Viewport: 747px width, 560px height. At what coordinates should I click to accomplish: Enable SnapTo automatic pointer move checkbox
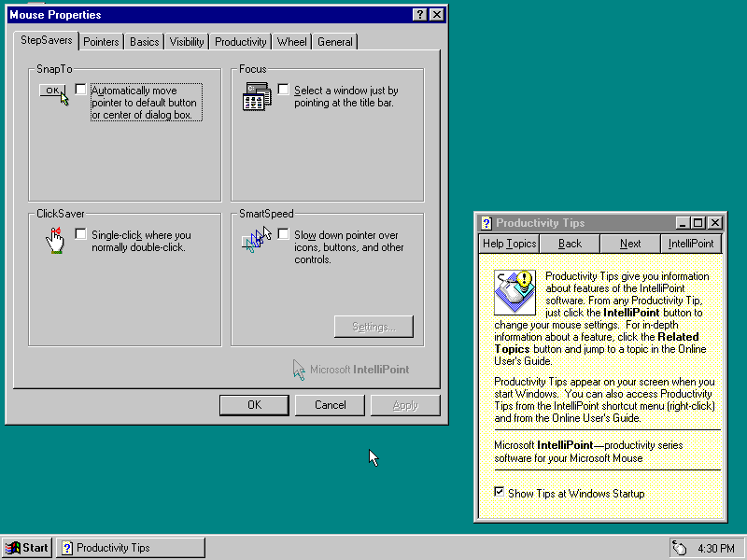80,89
